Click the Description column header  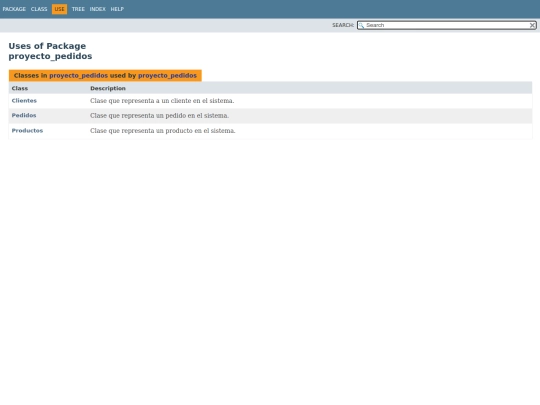coord(108,88)
